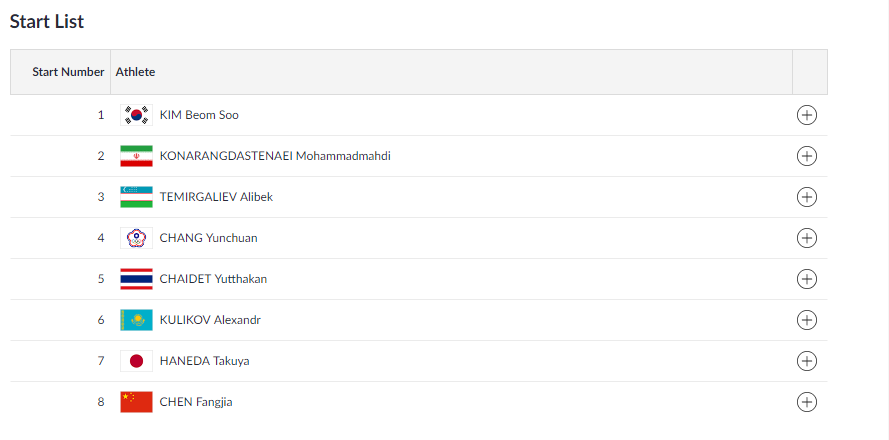This screenshot has width=889, height=440.
Task: Click the Chinese Taipei Olympic flag icon
Action: coord(136,238)
